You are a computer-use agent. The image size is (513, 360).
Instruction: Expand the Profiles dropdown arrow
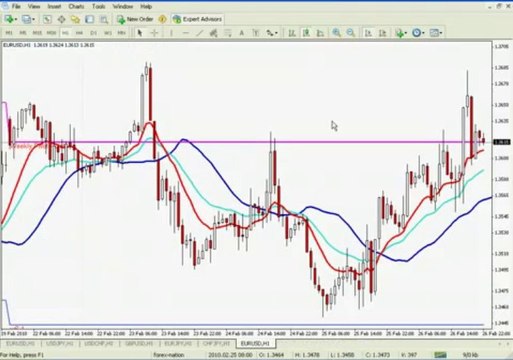point(33,20)
